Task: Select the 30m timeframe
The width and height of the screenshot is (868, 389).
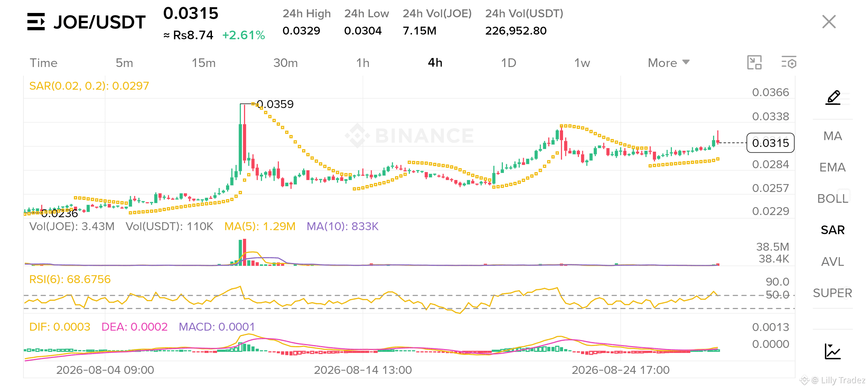Action: pyautogui.click(x=285, y=63)
